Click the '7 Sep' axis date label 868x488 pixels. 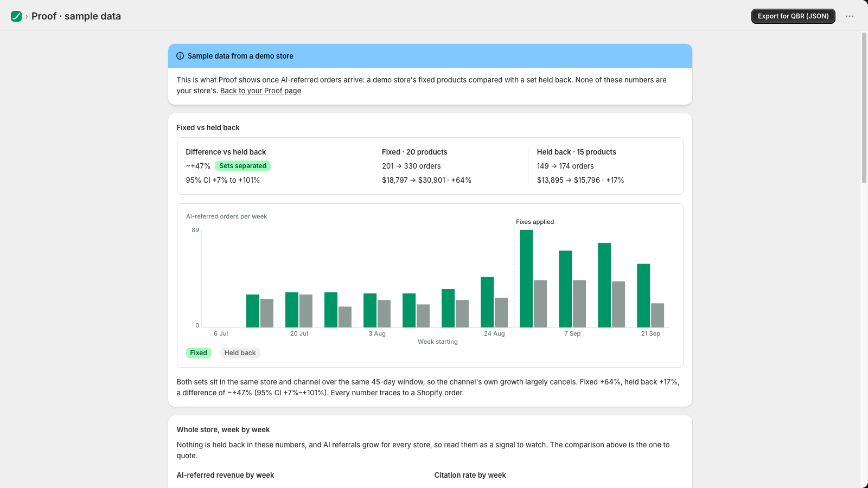(572, 333)
